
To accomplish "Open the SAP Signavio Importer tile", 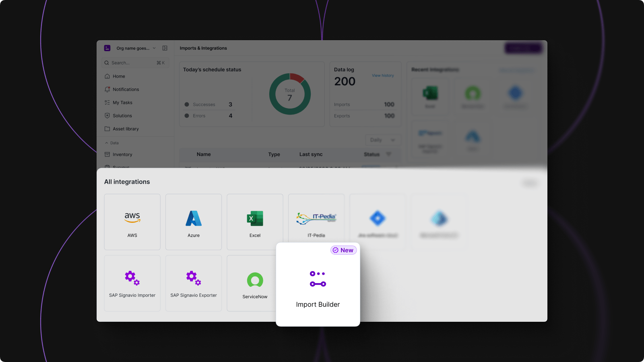I will [132, 283].
